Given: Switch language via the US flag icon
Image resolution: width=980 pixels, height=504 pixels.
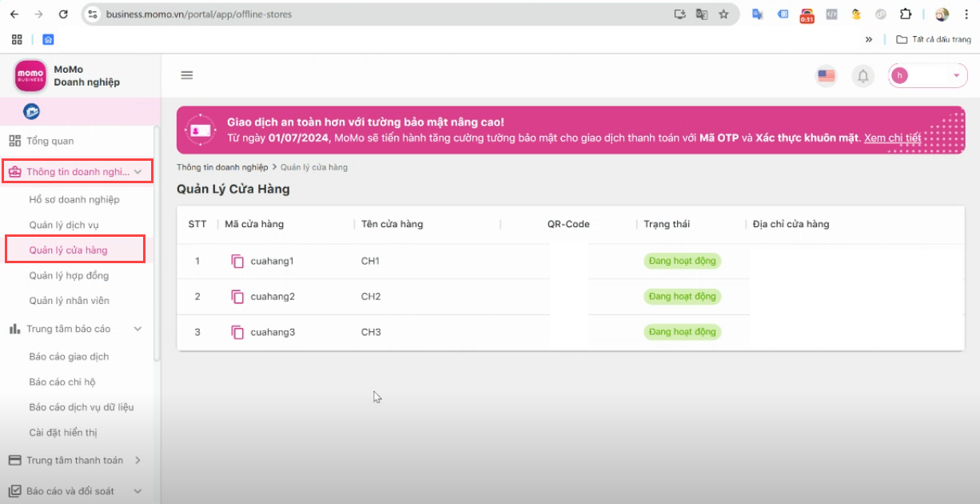Looking at the screenshot, I should tap(827, 76).
